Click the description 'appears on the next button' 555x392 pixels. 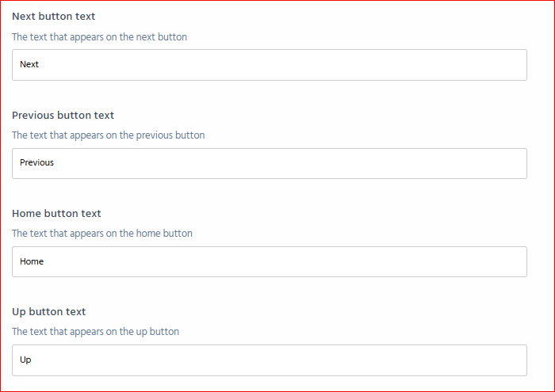(128, 37)
